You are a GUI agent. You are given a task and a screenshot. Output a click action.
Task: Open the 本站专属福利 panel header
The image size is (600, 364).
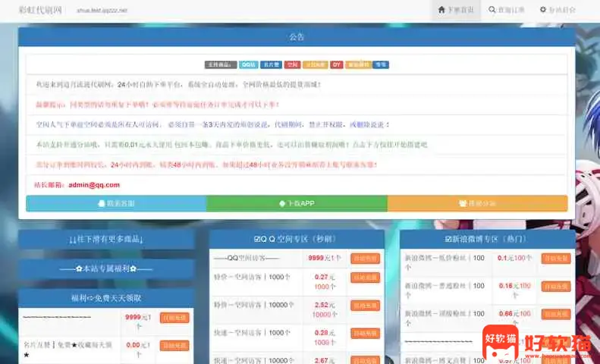[x=106, y=269]
